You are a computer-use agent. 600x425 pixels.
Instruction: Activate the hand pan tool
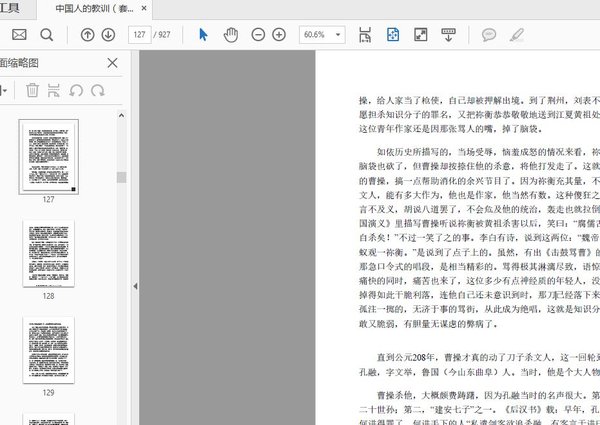click(231, 35)
